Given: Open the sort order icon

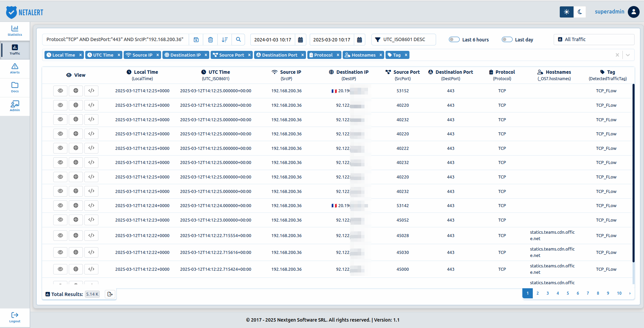Looking at the screenshot, I should 225,40.
